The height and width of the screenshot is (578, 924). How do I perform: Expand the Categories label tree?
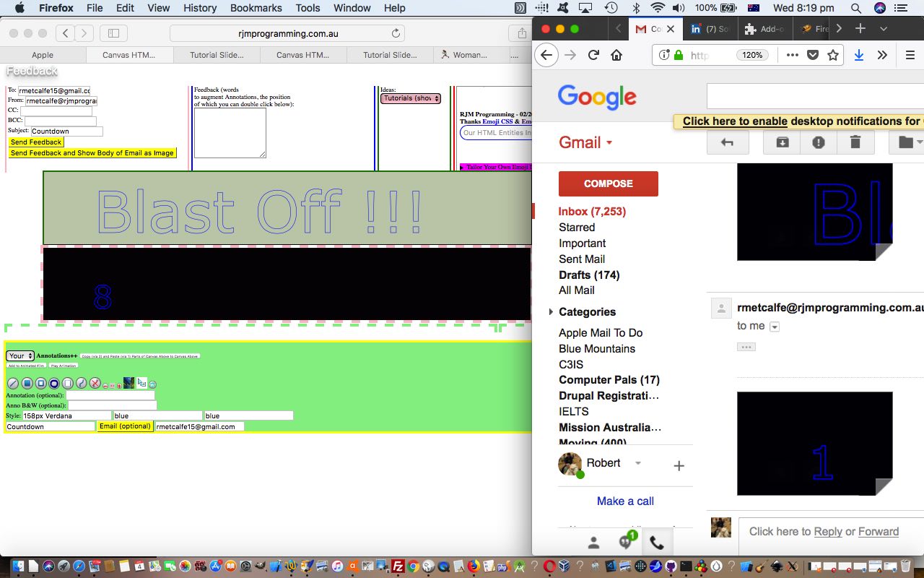pos(552,312)
